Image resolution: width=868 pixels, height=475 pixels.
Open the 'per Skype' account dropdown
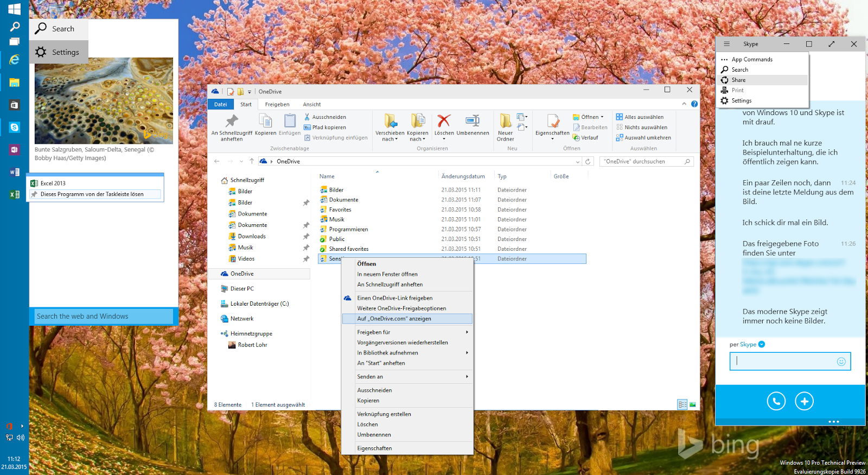762,344
